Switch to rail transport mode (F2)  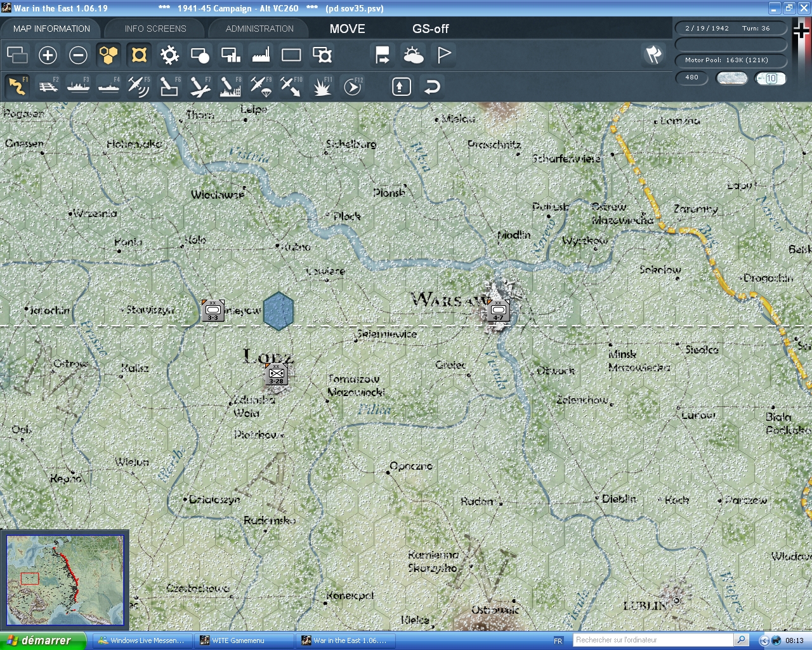click(49, 86)
